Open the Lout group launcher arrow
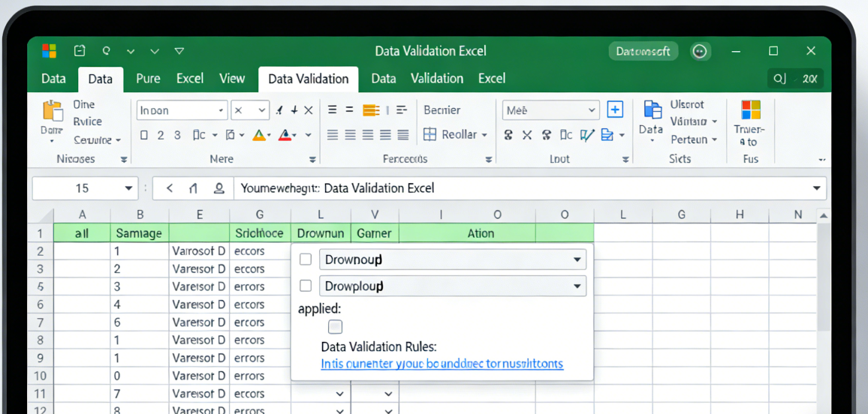 point(625,159)
